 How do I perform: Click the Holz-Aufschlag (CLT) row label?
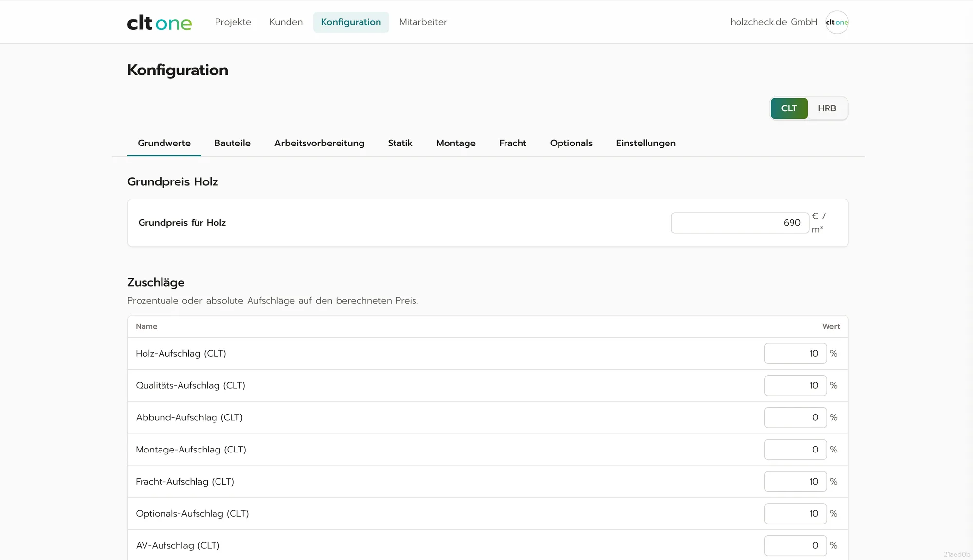pos(181,354)
